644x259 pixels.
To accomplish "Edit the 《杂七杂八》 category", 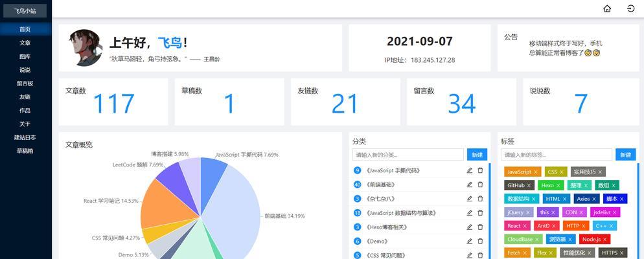I will (x=470, y=199).
